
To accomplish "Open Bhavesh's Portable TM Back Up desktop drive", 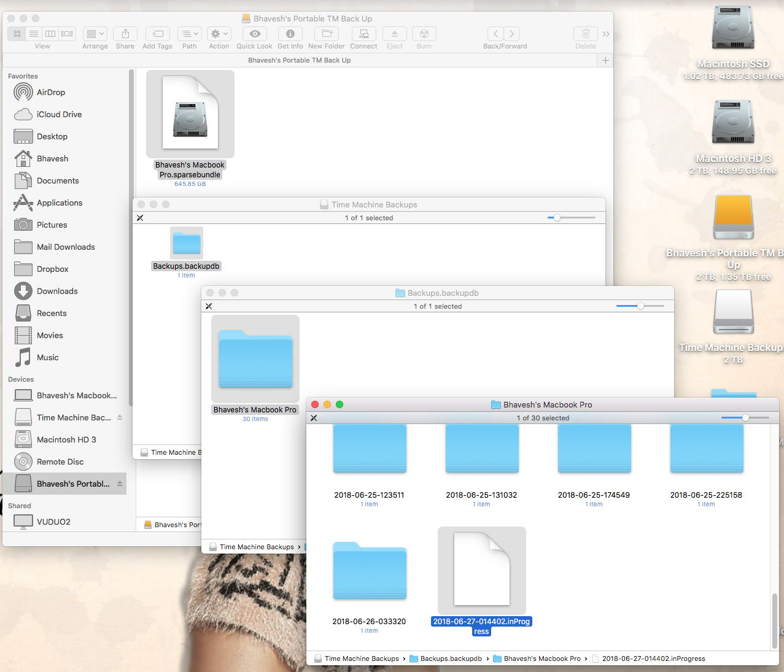I will point(733,217).
